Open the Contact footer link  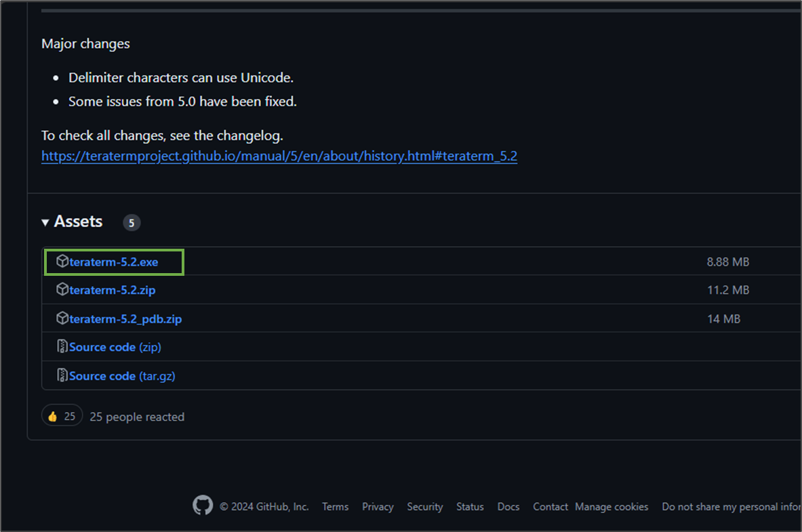coord(550,506)
